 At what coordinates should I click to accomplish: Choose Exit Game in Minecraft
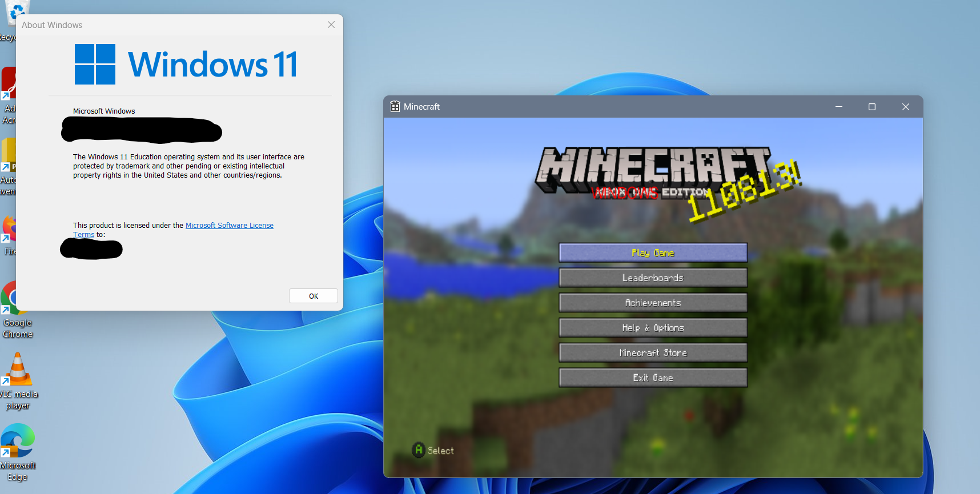pyautogui.click(x=653, y=378)
